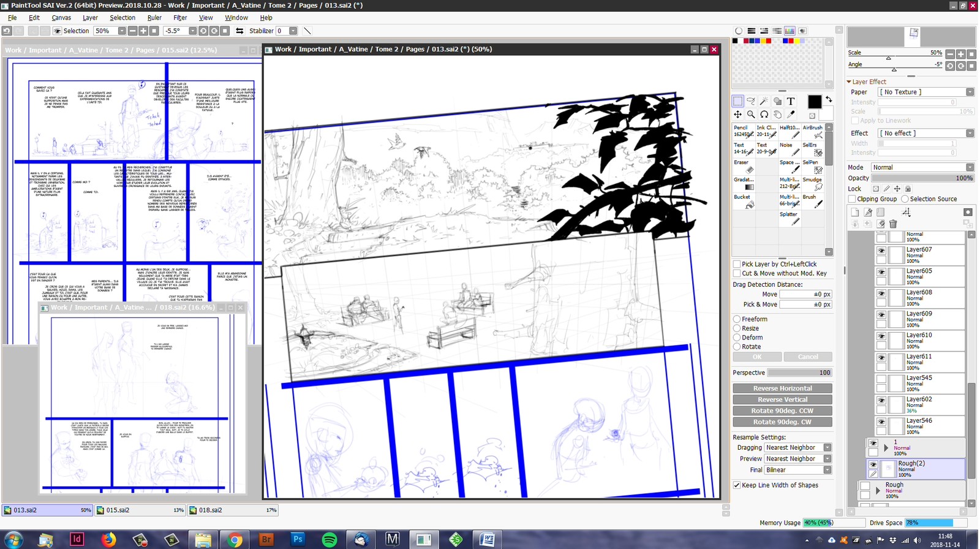
Task: Delete layer with trash icon
Action: (893, 224)
